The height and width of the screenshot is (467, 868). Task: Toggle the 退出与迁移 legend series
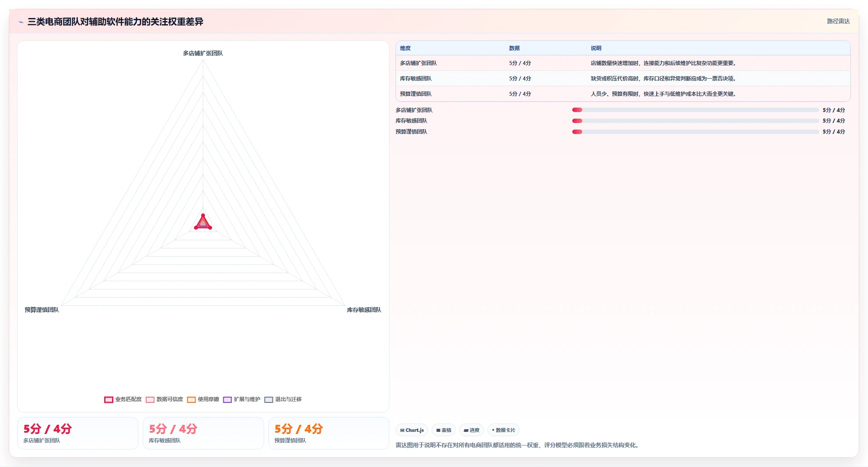[x=283, y=399]
